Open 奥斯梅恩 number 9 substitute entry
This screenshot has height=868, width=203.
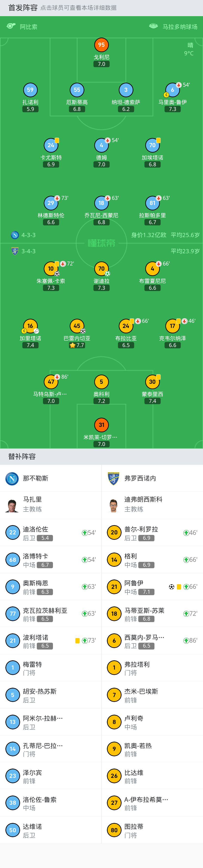[51, 587]
